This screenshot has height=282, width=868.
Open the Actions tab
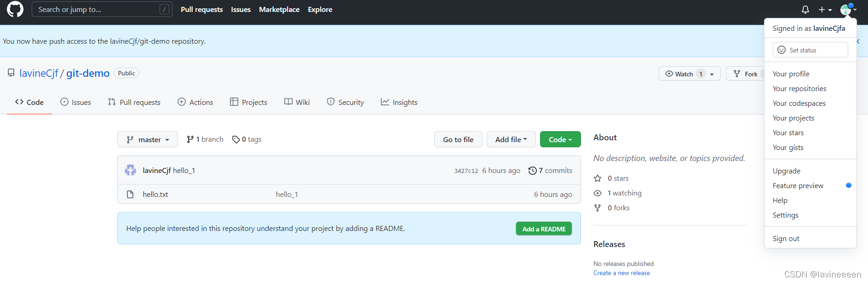coord(195,102)
